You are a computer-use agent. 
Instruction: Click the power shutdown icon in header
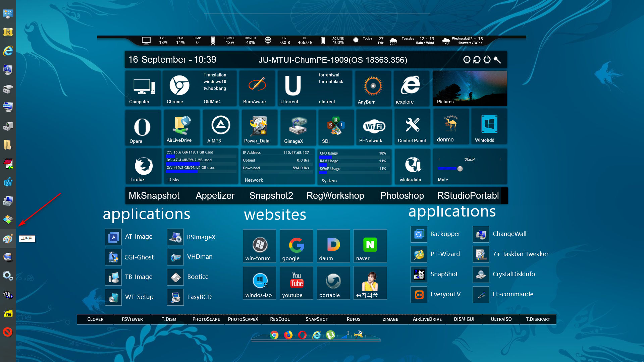[487, 60]
